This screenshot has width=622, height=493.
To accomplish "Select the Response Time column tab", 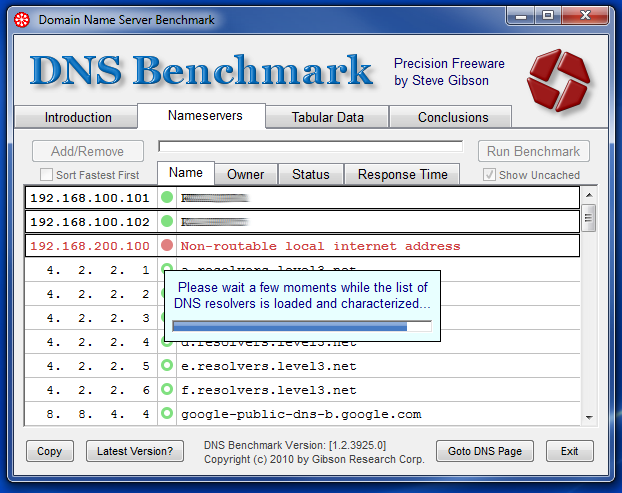I will click(x=402, y=175).
